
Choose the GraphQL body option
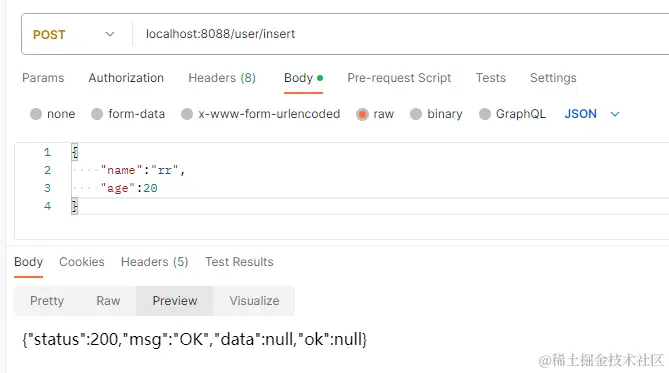(512, 114)
